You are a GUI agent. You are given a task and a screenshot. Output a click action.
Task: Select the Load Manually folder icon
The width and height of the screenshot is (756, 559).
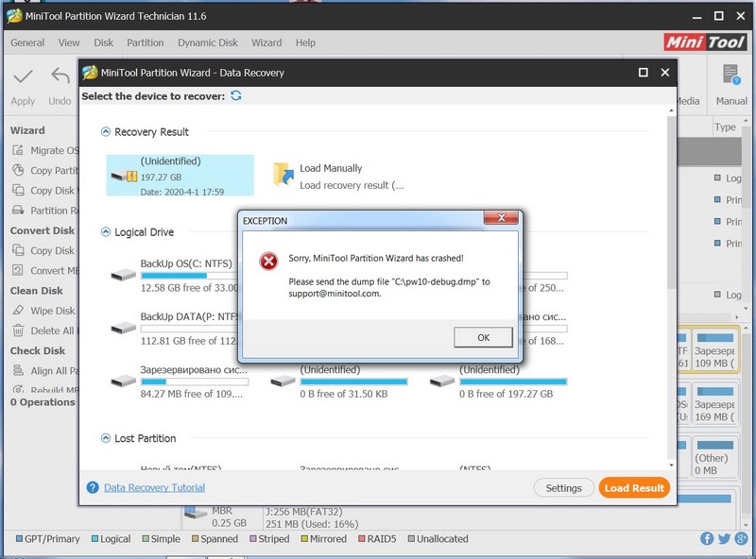coord(283,175)
